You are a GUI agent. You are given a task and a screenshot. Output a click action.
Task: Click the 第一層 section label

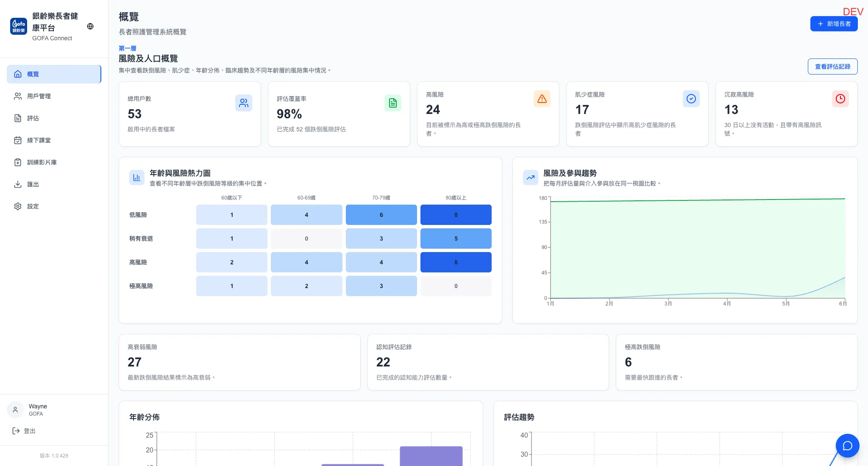128,48
